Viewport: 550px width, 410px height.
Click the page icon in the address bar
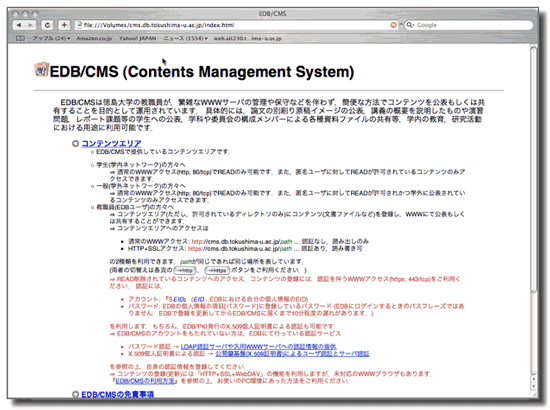click(x=79, y=25)
